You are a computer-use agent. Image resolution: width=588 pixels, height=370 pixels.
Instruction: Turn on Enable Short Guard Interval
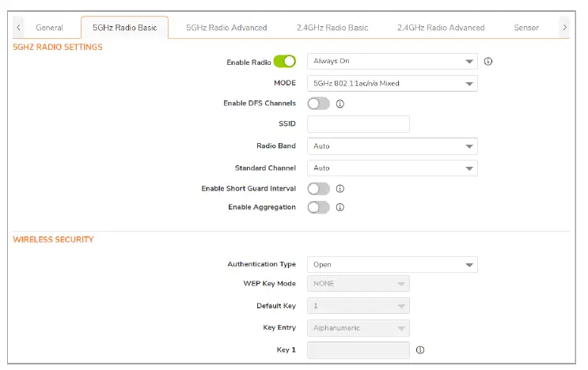pos(318,189)
